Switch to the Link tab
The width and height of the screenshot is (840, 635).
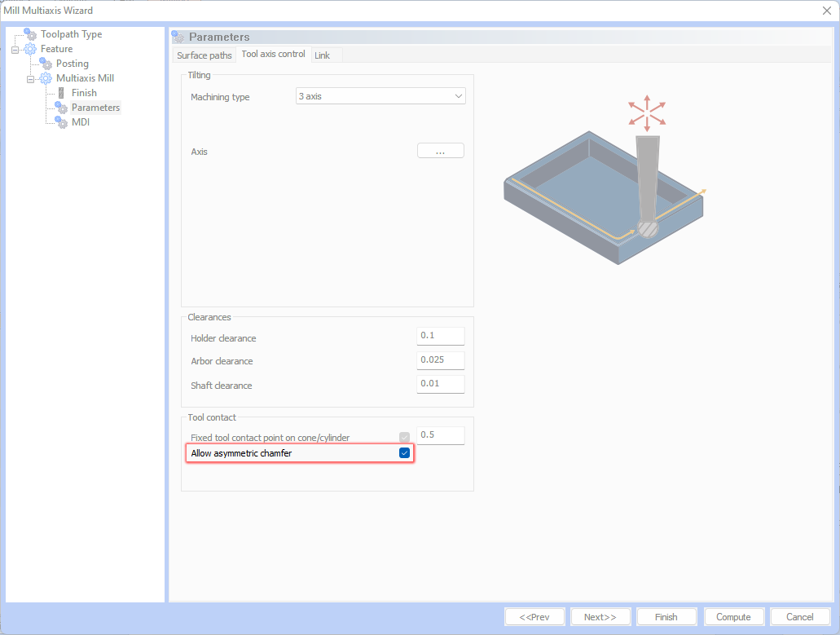click(x=322, y=55)
